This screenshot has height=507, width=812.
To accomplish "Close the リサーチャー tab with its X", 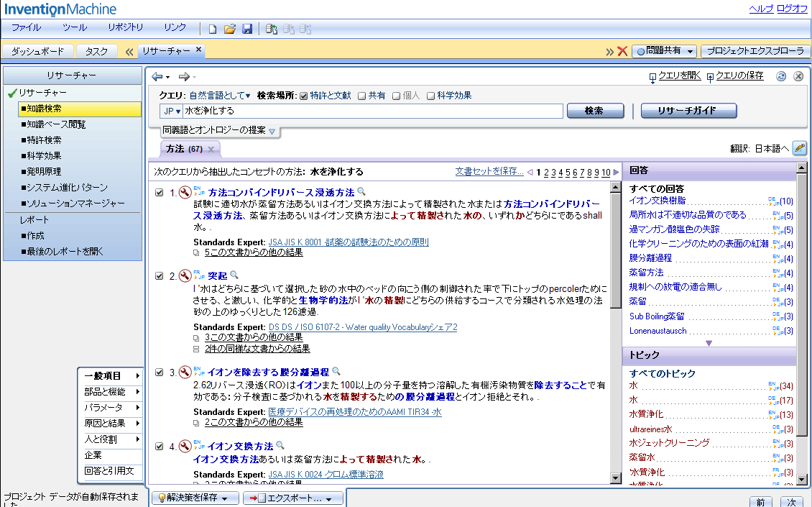I will 198,50.
